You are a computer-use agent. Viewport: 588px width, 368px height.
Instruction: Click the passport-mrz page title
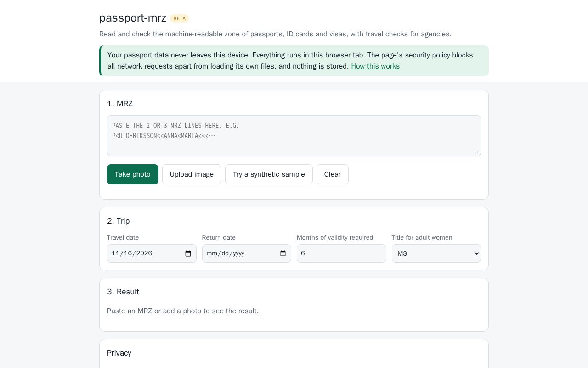click(x=133, y=18)
